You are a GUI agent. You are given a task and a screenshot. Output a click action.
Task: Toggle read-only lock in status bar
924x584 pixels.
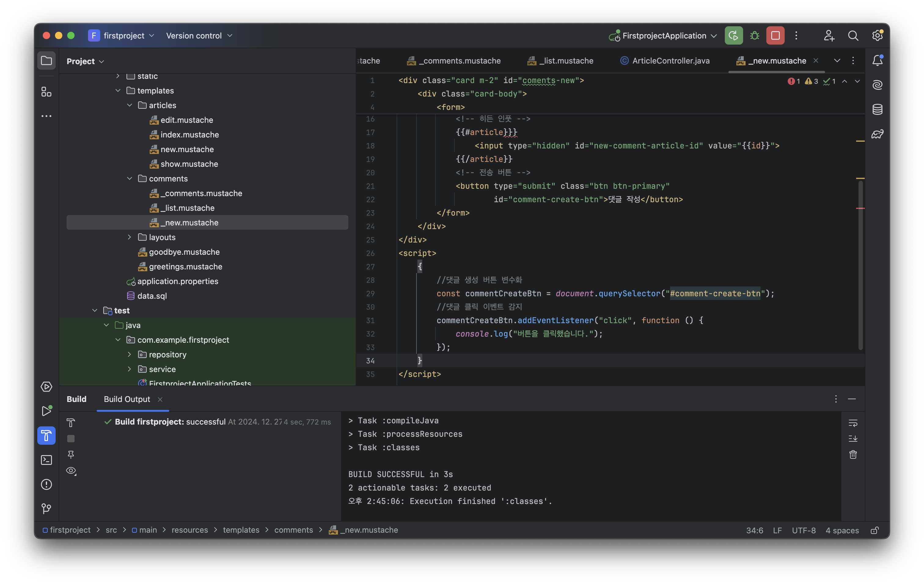click(875, 530)
